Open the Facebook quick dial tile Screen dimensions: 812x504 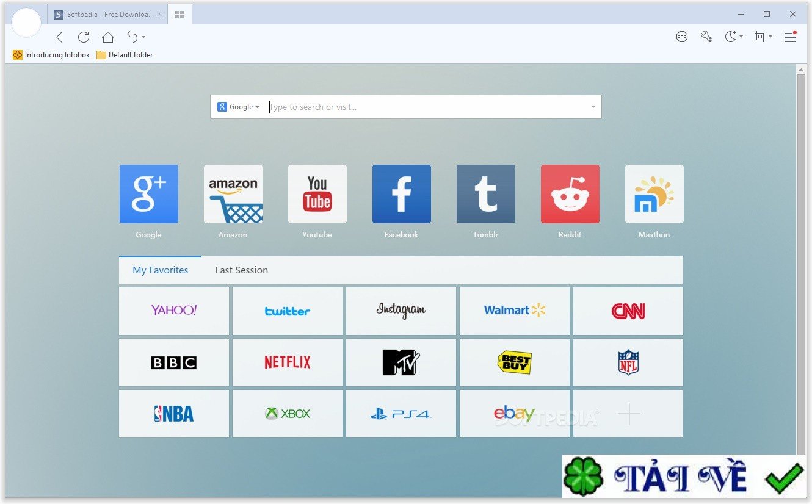click(x=402, y=194)
